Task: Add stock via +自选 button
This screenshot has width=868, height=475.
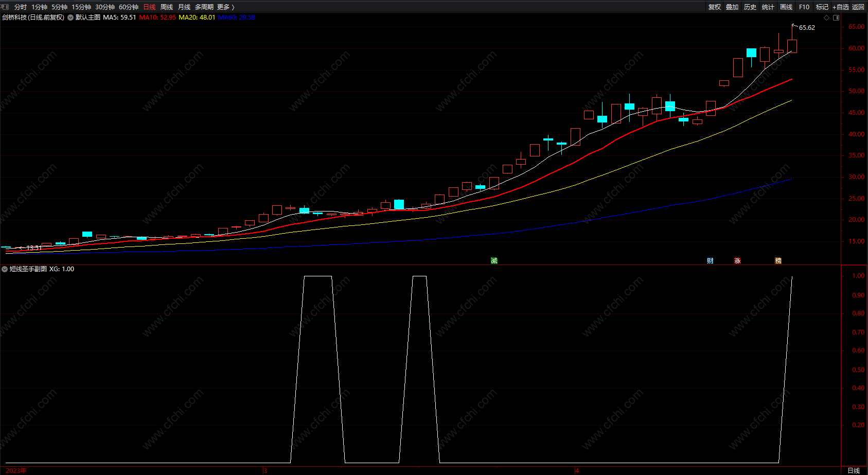Action: coord(841,7)
